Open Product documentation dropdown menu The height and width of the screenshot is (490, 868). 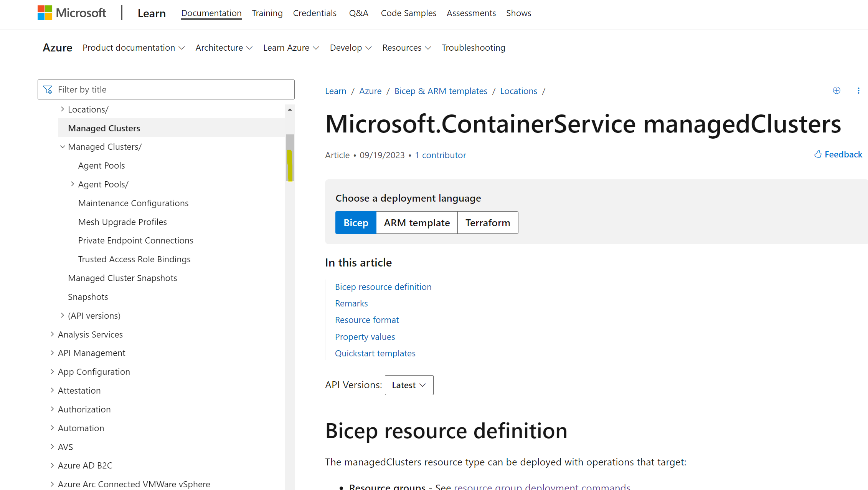coord(134,48)
